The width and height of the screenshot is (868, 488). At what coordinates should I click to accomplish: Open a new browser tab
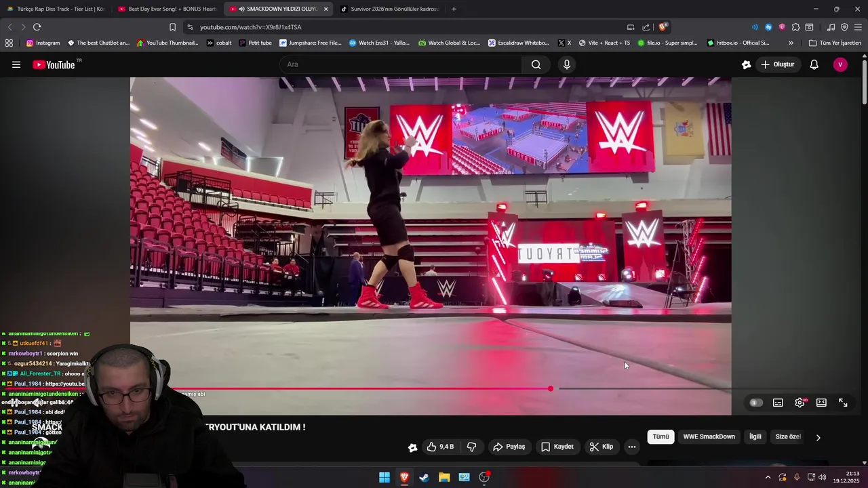coord(454,9)
